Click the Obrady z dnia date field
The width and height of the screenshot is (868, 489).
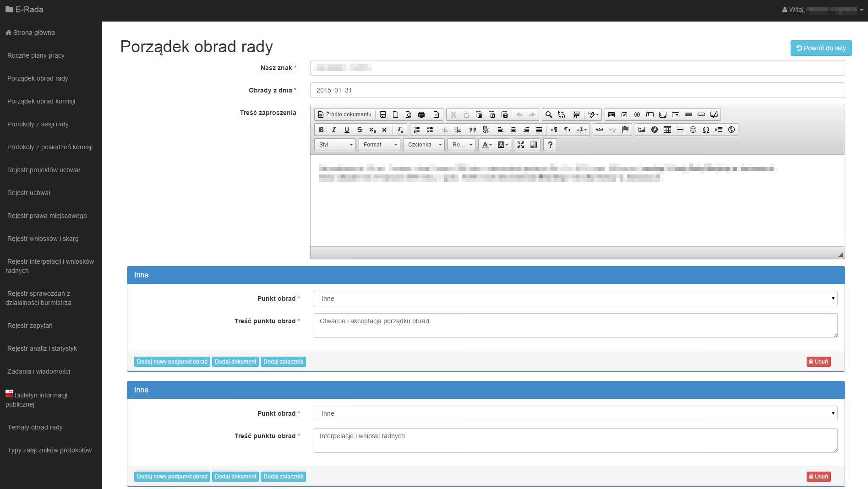(x=577, y=90)
